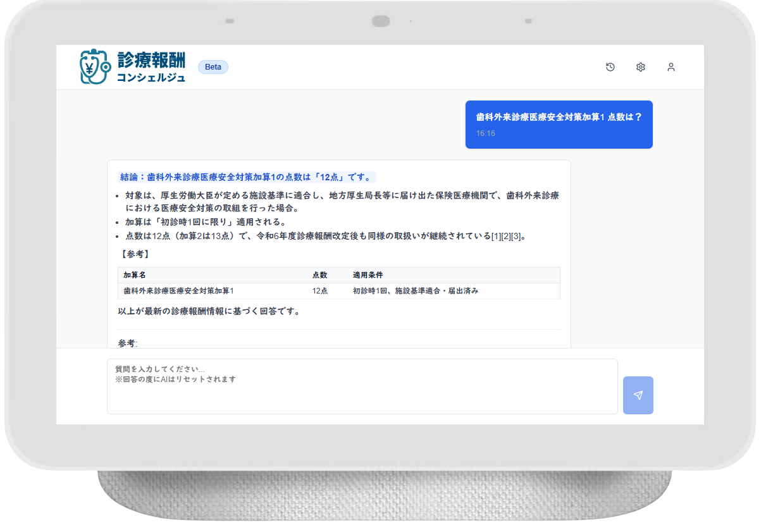Viewport: 766px width, 532px height.
Task: Click the 結論 highlighted answer line
Action: click(x=247, y=177)
